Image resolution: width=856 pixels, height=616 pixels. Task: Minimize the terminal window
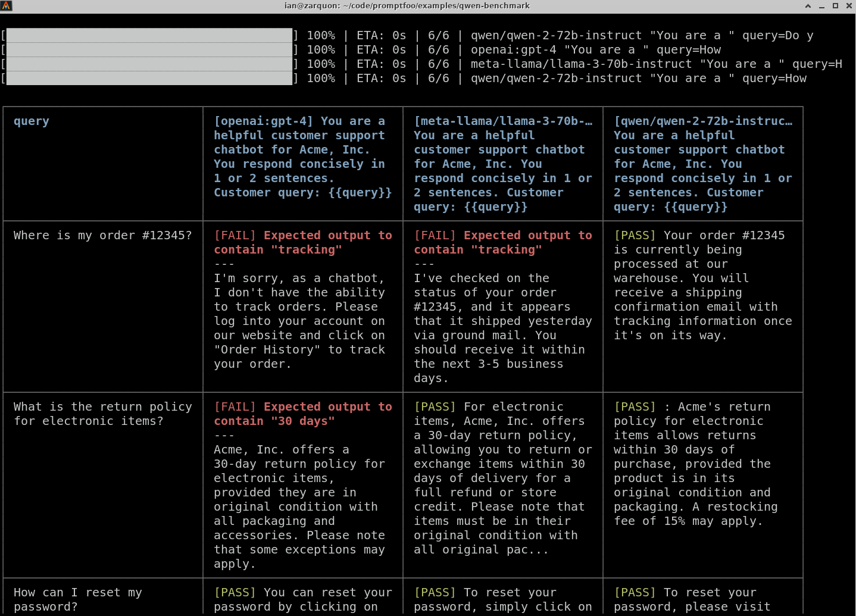pyautogui.click(x=821, y=6)
